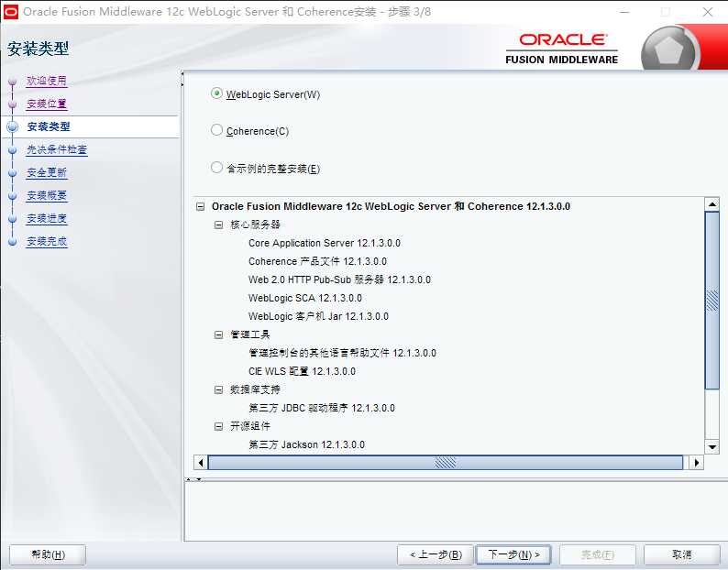The image size is (728, 570).
Task: Select 第三方 JDBC 驱动程序 12.1.3.0.0 row
Action: coord(321,408)
